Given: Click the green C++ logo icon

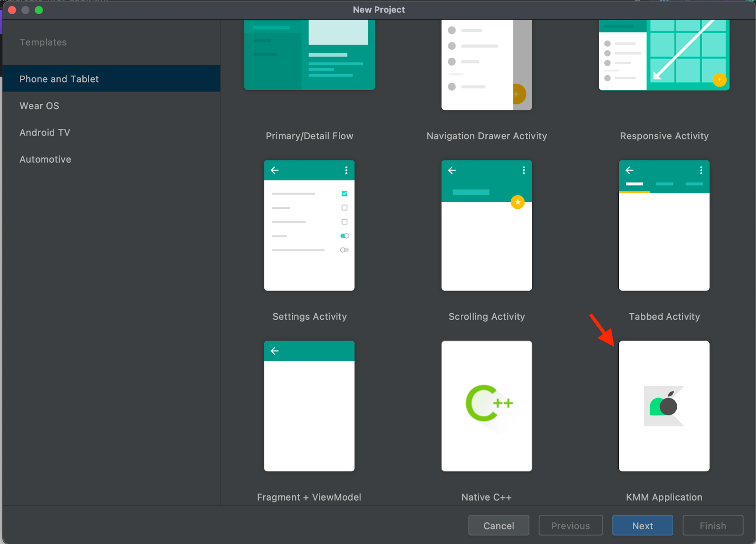Looking at the screenshot, I should tap(489, 403).
